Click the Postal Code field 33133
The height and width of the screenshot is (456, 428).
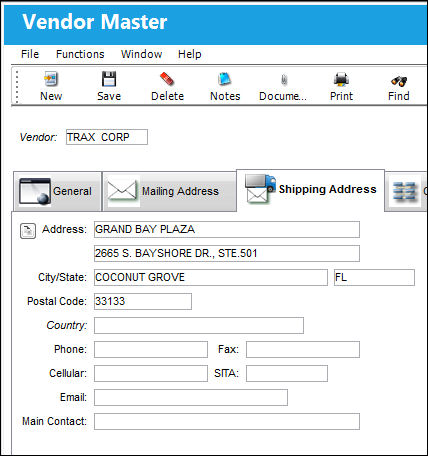[143, 301]
